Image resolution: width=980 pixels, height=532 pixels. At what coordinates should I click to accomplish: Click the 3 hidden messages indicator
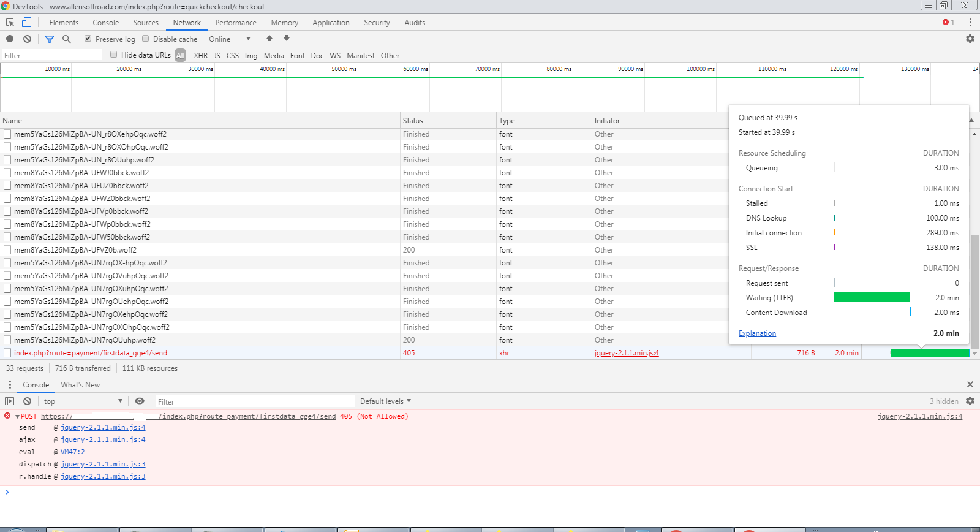(944, 401)
